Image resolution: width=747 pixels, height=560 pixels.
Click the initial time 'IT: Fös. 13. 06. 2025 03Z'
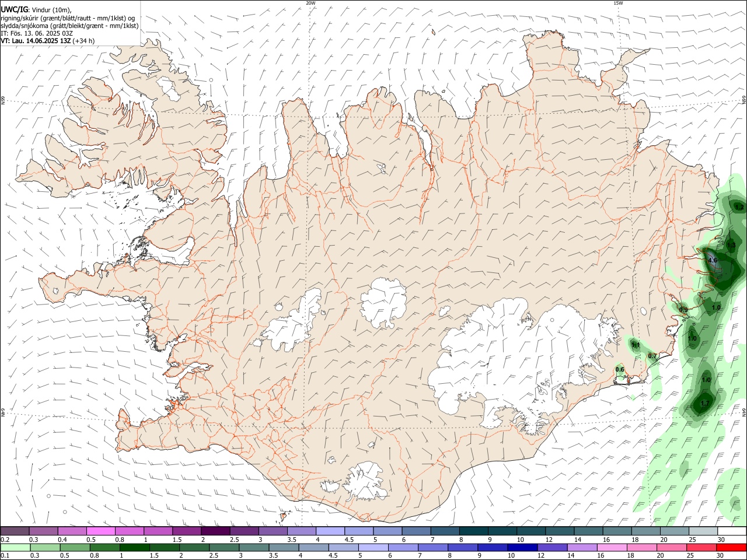tap(36, 33)
